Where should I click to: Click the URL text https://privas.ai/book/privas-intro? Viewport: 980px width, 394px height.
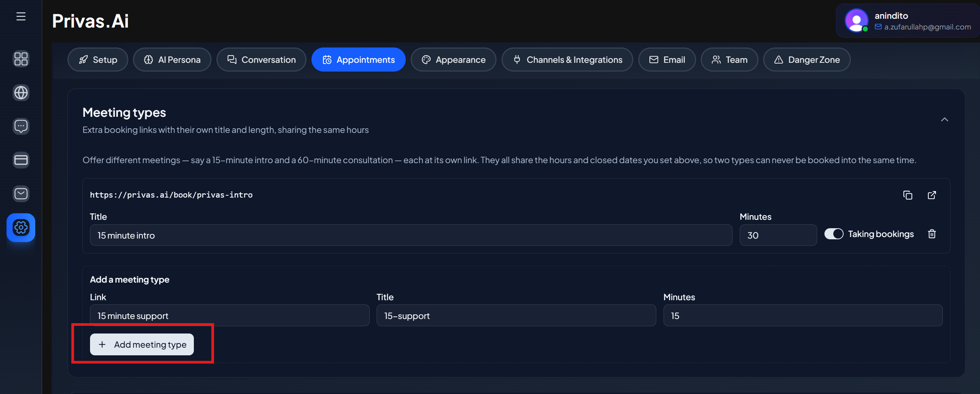171,195
